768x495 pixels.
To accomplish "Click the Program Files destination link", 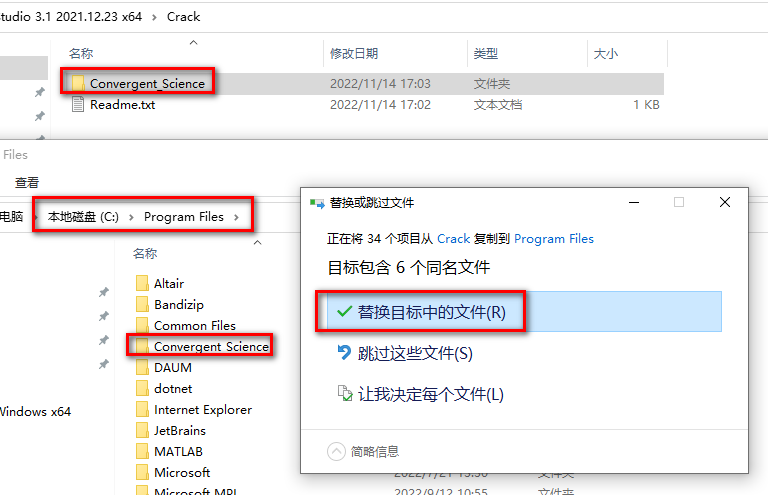I will pos(553,239).
